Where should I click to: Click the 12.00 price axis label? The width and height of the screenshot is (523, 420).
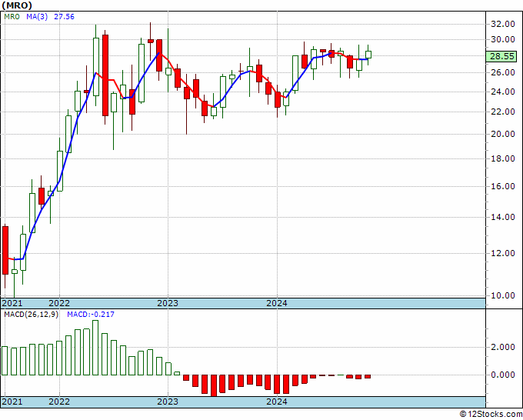click(502, 253)
